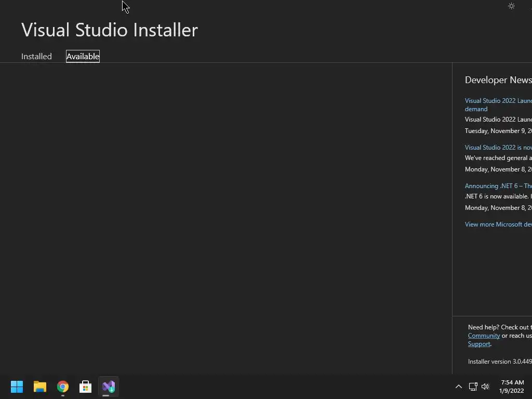Open View more Microsoft developer news link

pos(498,224)
